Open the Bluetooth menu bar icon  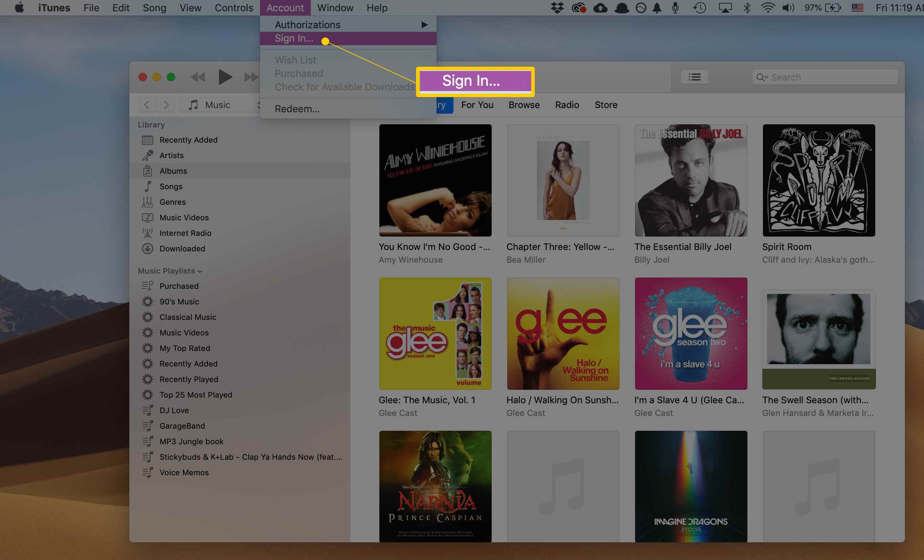747,7
